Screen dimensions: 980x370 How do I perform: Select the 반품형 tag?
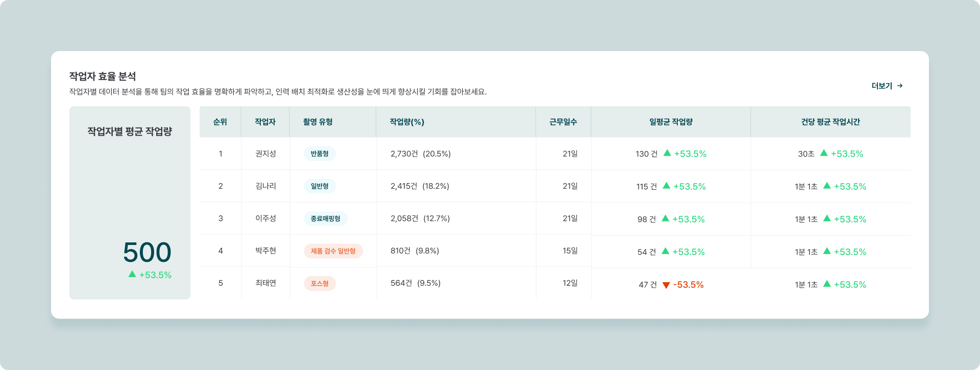pos(320,154)
